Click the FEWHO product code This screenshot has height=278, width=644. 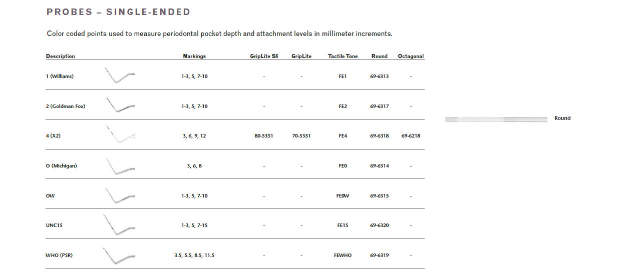click(x=343, y=255)
